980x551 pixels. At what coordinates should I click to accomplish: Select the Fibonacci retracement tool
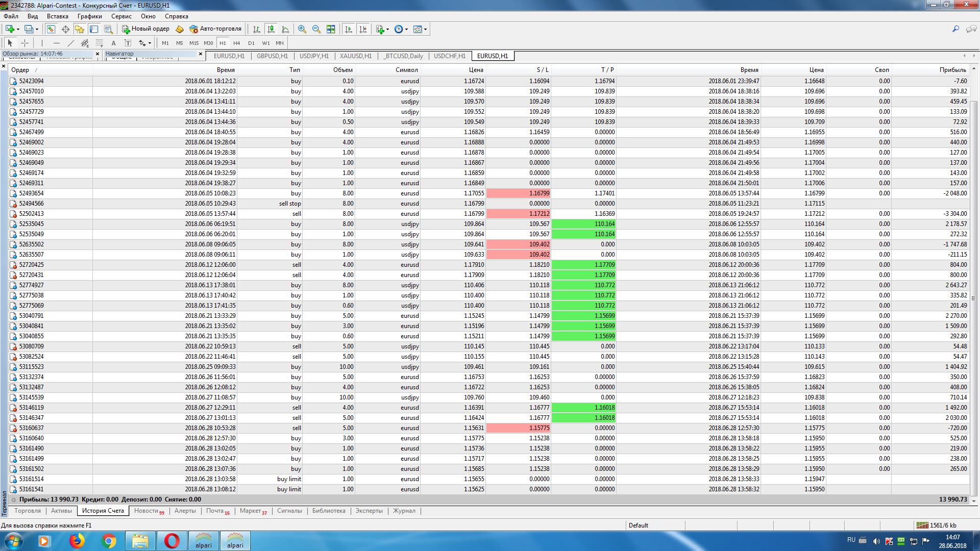100,43
